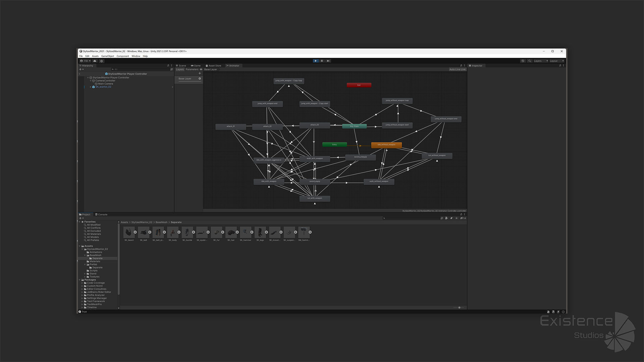
Task: Click the Play button in toolbar
Action: click(x=316, y=61)
